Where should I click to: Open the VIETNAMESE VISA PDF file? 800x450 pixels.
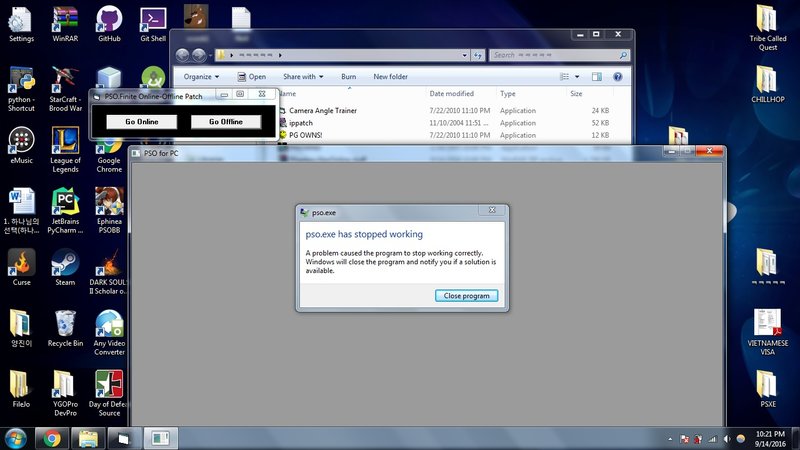[767, 332]
